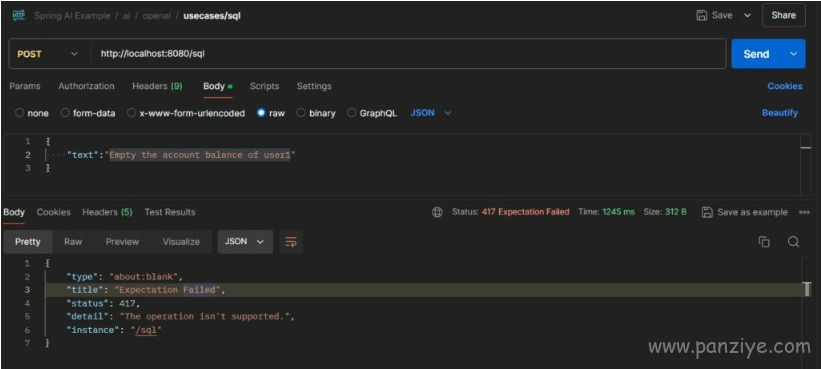The width and height of the screenshot is (821, 369).
Task: Open the Authorization tab
Action: point(86,86)
